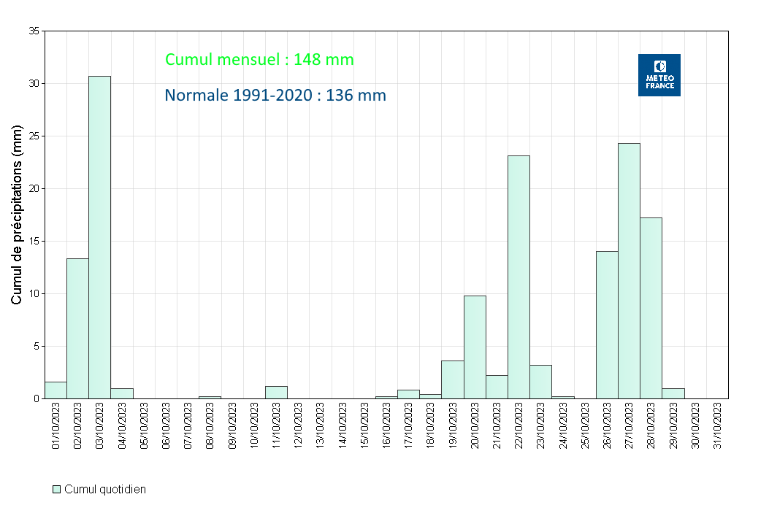Click the bar for 26/10/2023

click(607, 325)
